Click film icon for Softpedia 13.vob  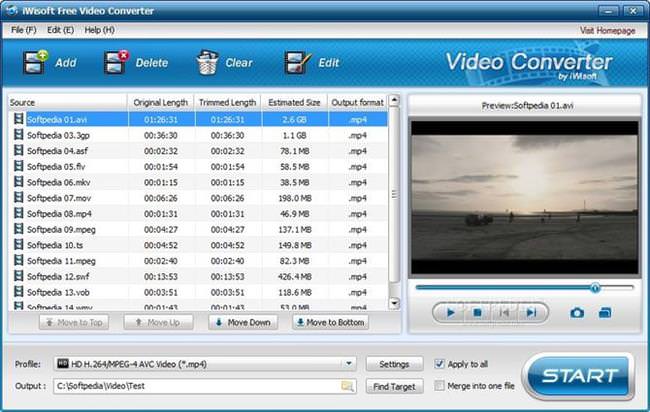18,292
